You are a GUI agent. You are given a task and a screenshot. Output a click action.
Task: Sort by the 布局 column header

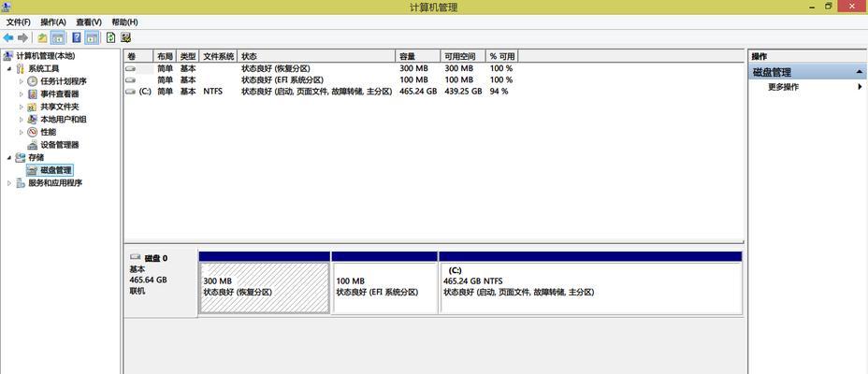click(x=165, y=56)
